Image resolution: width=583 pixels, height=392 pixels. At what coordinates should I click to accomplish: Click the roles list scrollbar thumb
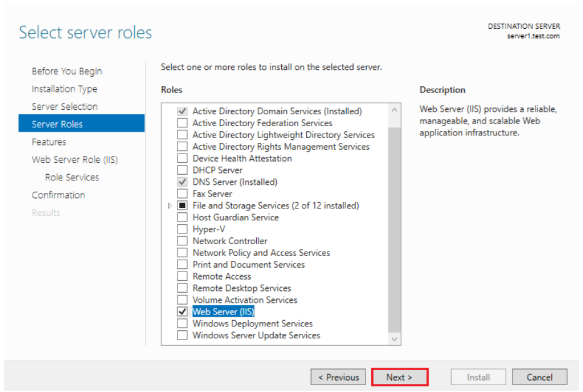(394, 225)
